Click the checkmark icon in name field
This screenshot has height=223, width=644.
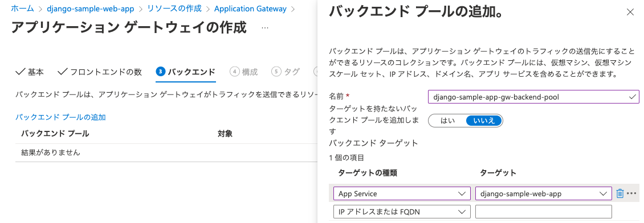tap(632, 97)
